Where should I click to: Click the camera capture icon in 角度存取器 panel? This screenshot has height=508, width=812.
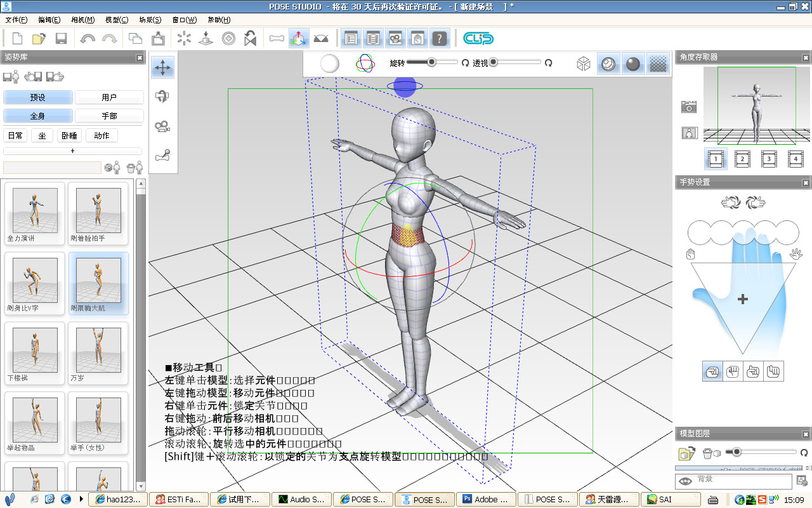click(689, 107)
